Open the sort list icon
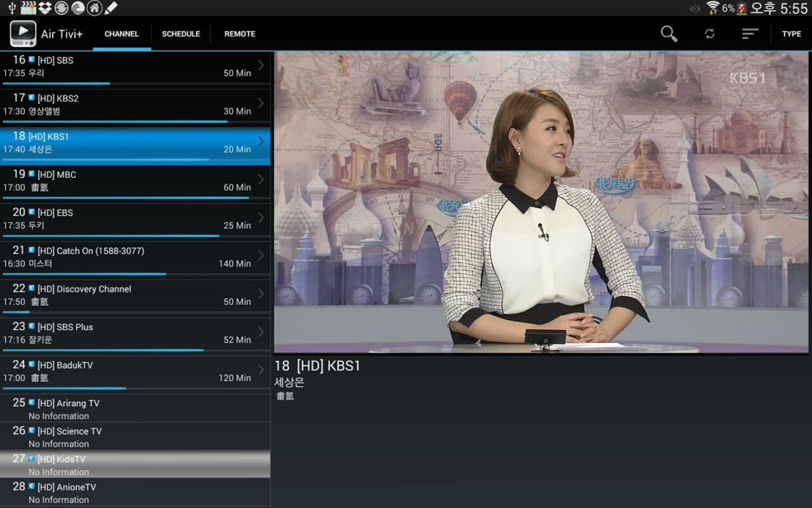 pos(750,34)
